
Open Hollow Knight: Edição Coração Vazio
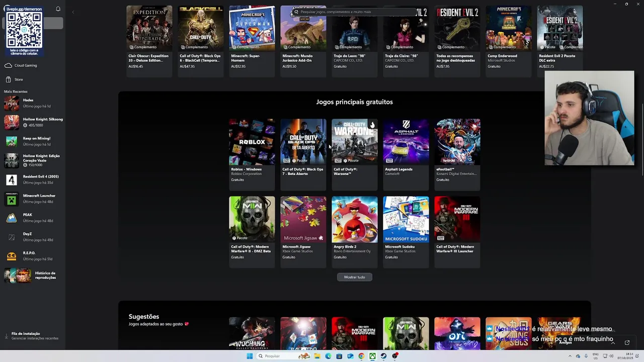tap(33, 160)
